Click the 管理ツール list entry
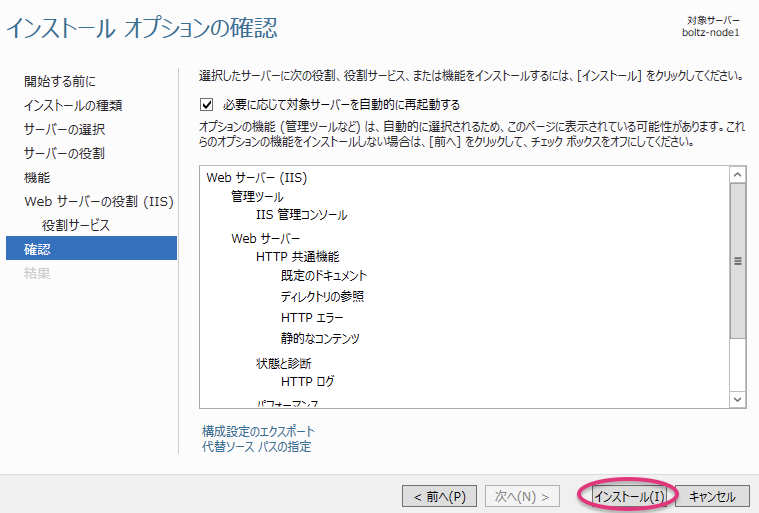Screen dimensions: 759x513 (x=257, y=196)
